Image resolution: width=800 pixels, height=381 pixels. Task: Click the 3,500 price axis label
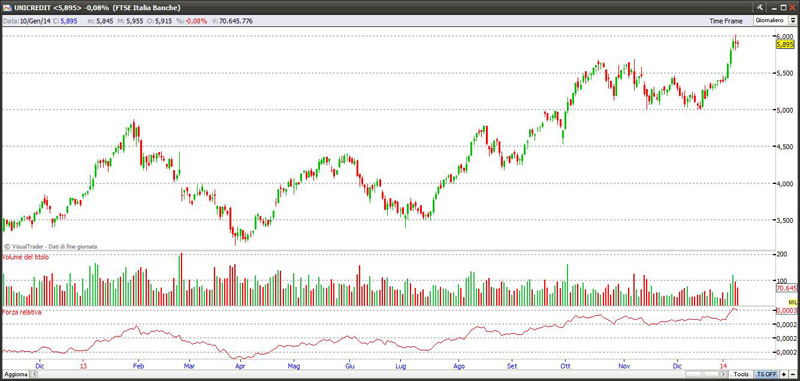pyautogui.click(x=785, y=220)
